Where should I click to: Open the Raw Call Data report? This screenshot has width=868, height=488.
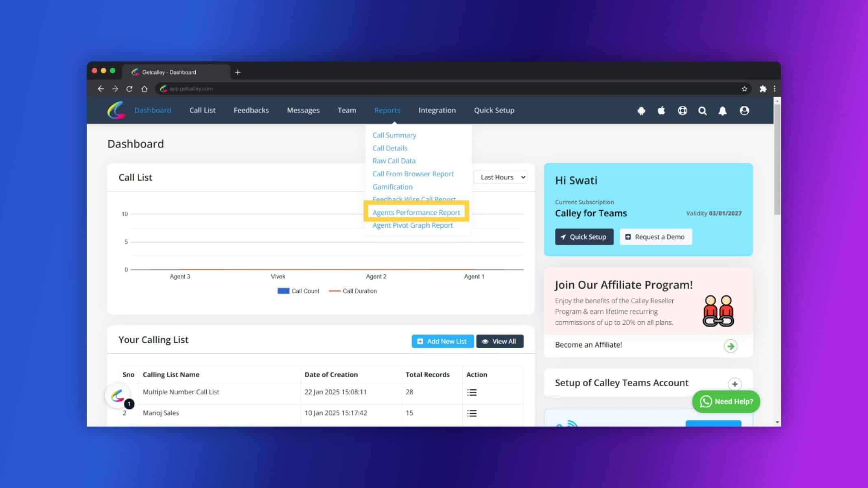394,160
